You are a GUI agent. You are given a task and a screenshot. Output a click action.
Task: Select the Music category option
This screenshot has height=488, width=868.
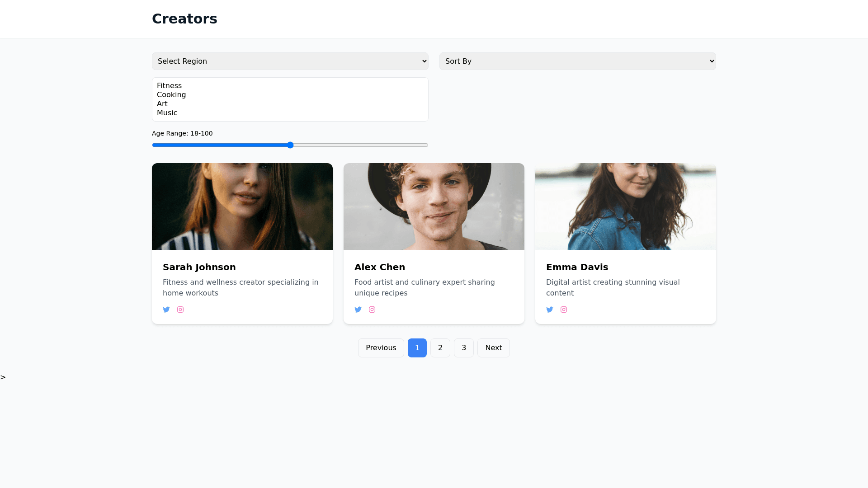167,113
